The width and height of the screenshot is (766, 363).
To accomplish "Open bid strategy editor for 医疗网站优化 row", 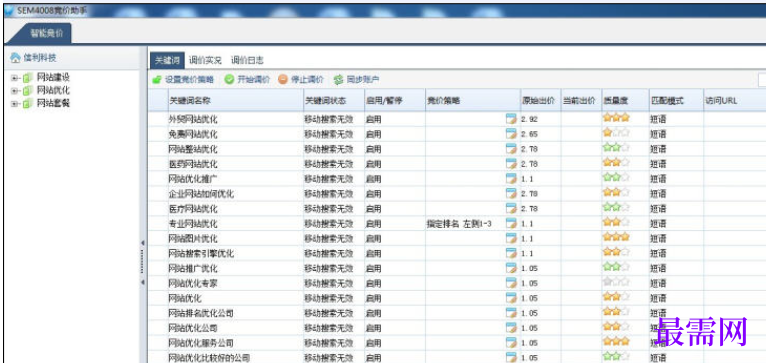I will [511, 209].
